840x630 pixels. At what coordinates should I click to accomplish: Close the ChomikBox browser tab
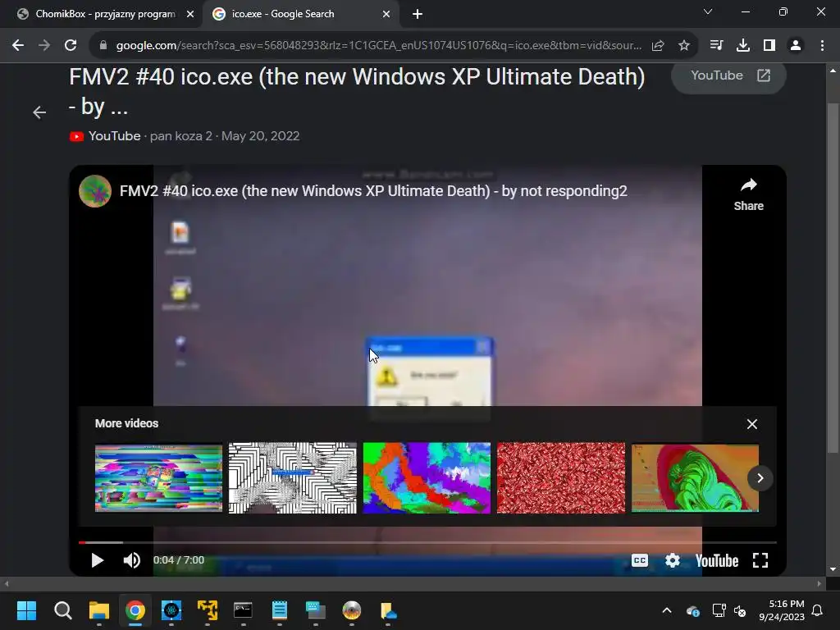tap(190, 15)
